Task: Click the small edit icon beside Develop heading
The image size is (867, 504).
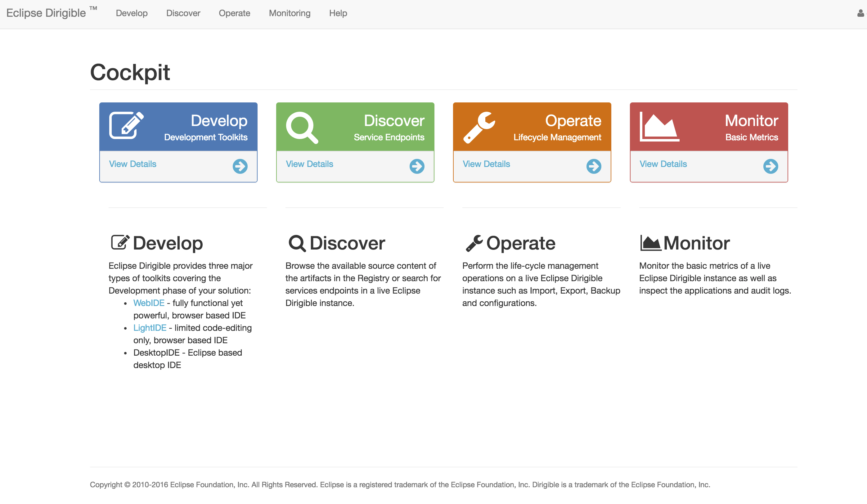Action: tap(120, 243)
